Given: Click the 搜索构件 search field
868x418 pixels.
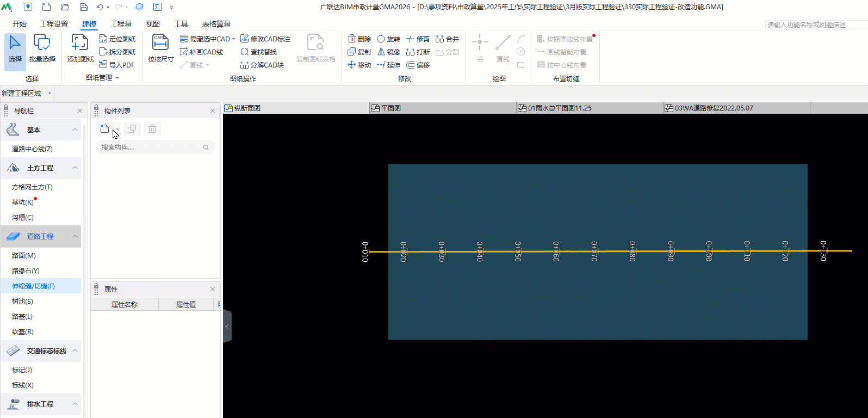Looking at the screenshot, I should tap(155, 147).
